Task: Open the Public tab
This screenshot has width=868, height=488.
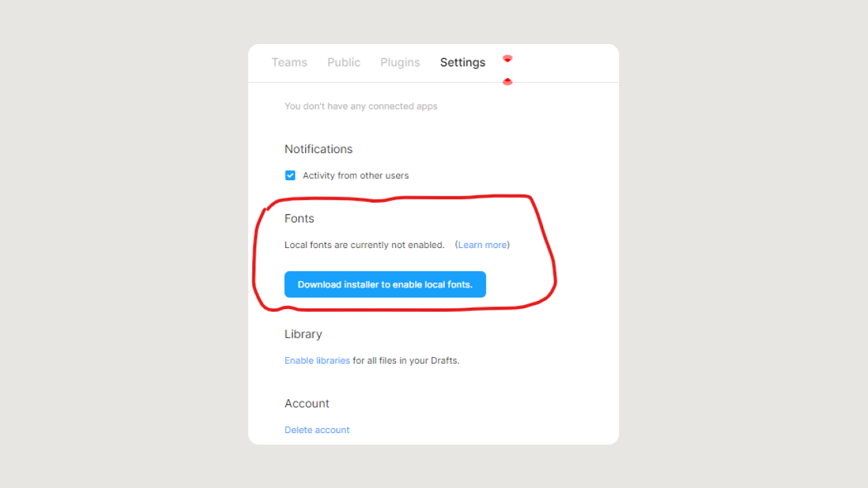Action: point(344,62)
